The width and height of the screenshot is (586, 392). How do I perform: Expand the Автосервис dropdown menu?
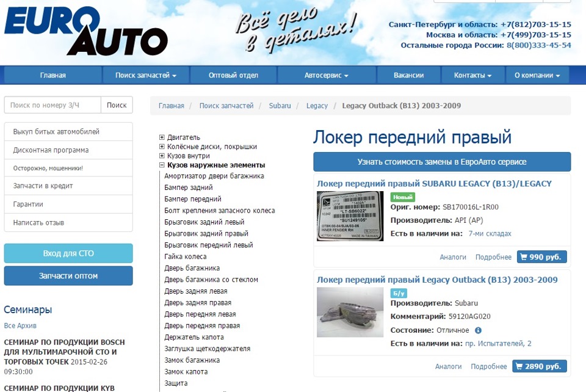(326, 75)
